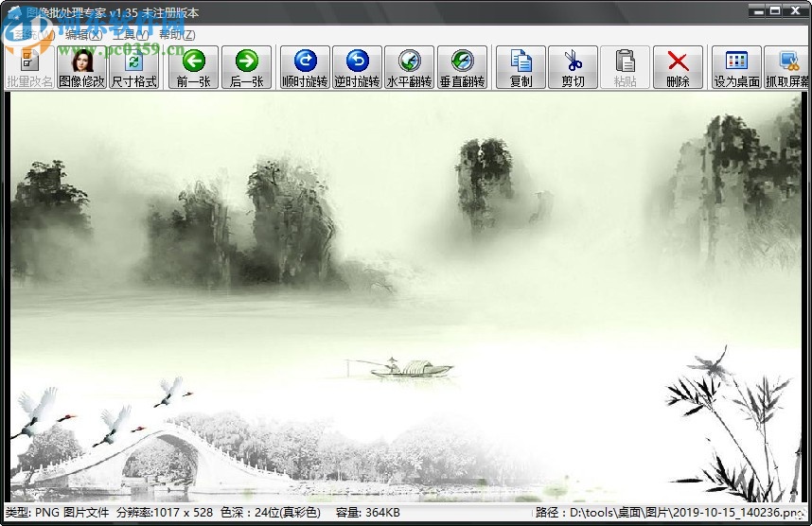Rotate image clockwise using 顺时旋转
Viewport: 812px width, 526px height.
(x=305, y=67)
